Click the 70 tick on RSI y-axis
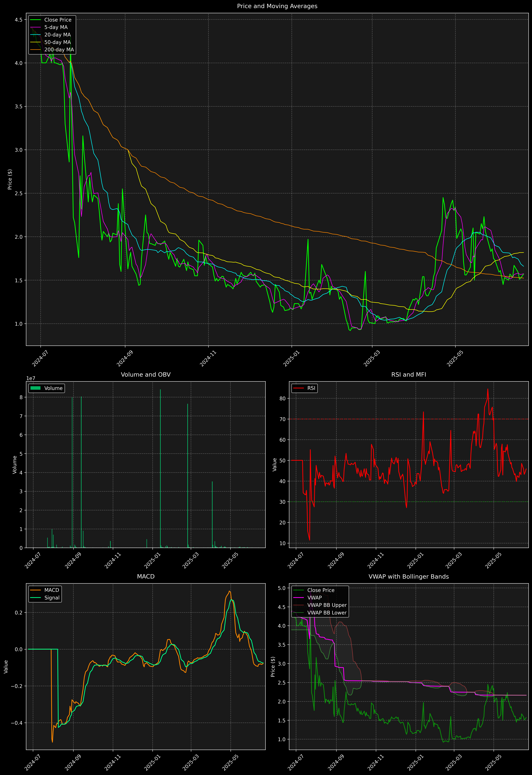 pos(283,419)
